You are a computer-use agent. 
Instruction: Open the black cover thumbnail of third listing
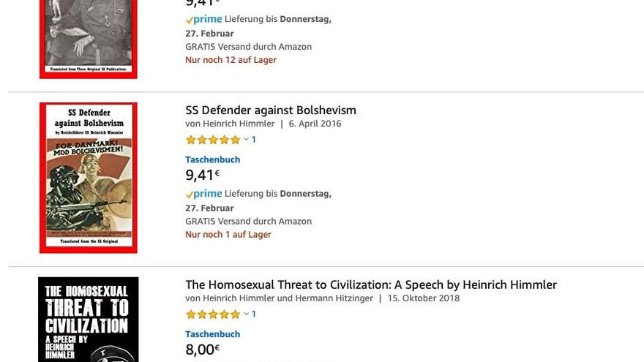point(88,320)
